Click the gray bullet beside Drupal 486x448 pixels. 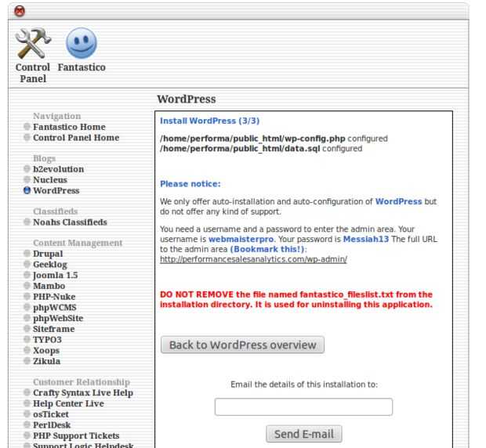pyautogui.click(x=27, y=254)
